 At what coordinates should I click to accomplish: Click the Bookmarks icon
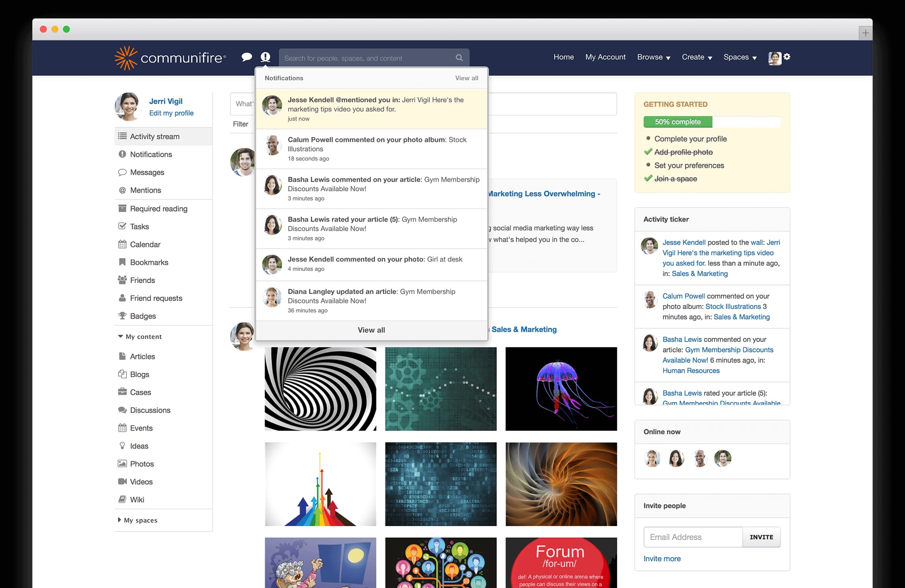(122, 262)
